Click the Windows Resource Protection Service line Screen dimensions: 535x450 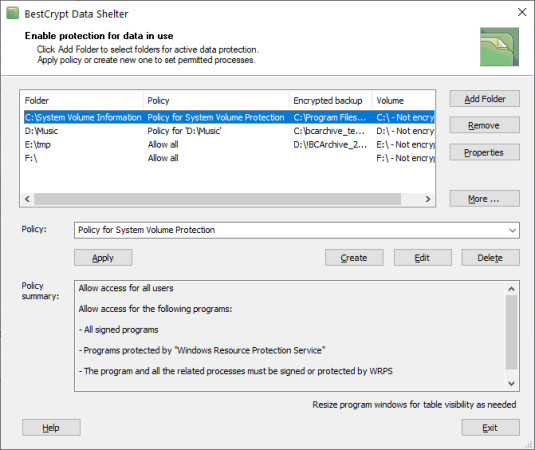[202, 350]
